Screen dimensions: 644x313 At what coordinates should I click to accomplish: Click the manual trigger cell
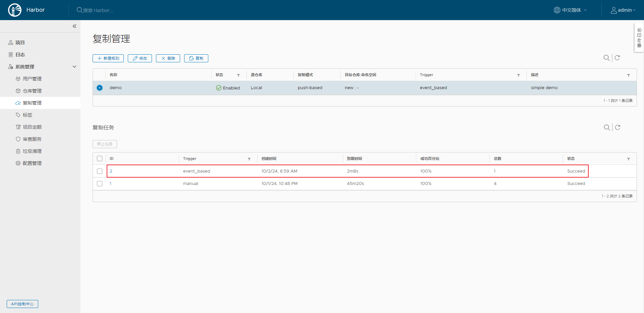[x=191, y=184]
